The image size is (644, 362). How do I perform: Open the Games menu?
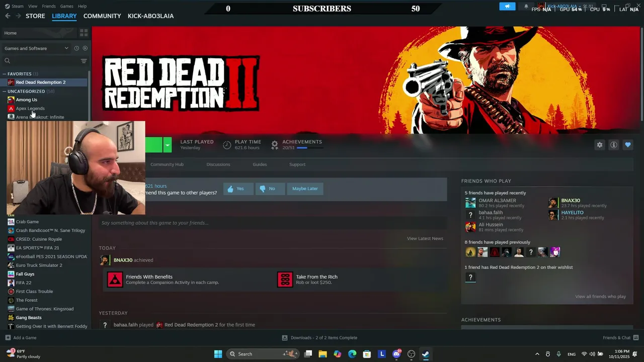pos(66,6)
